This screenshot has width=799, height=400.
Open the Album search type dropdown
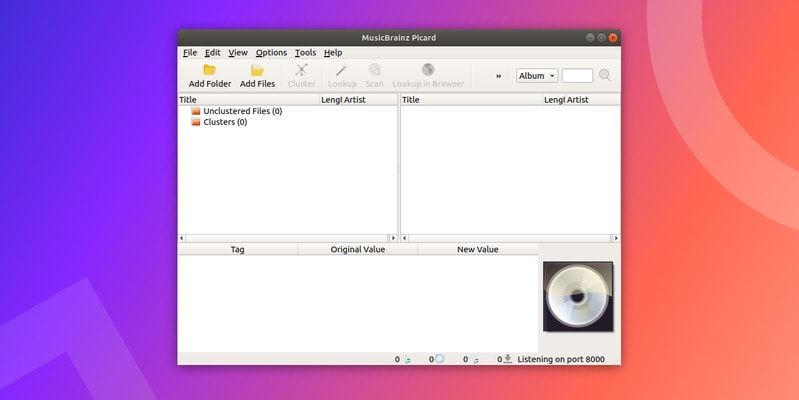[x=537, y=75]
